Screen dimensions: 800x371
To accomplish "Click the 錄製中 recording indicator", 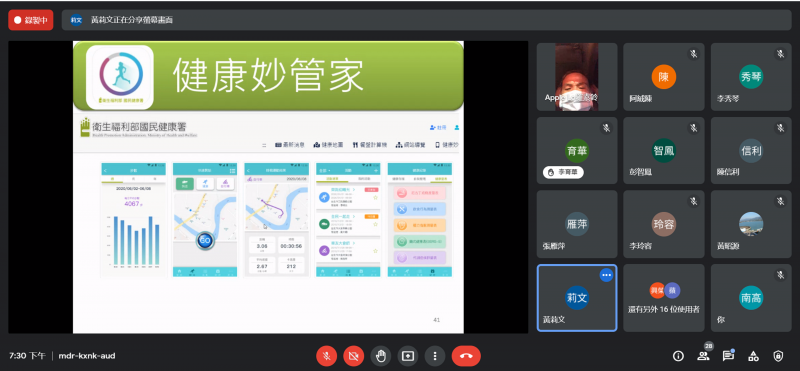I will point(31,20).
